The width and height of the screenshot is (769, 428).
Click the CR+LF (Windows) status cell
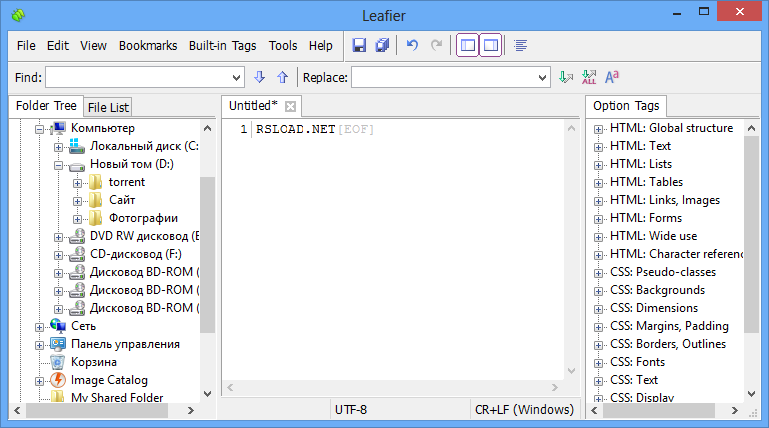(x=524, y=409)
